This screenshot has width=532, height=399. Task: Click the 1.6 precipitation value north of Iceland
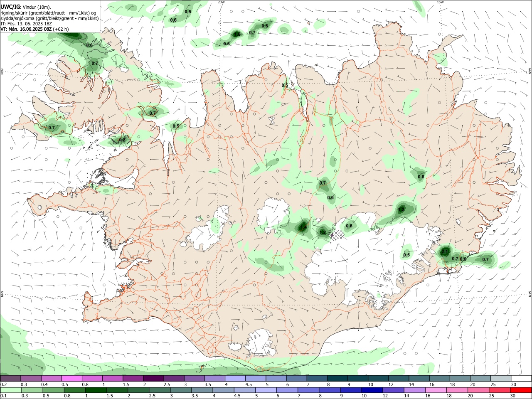(237, 34)
